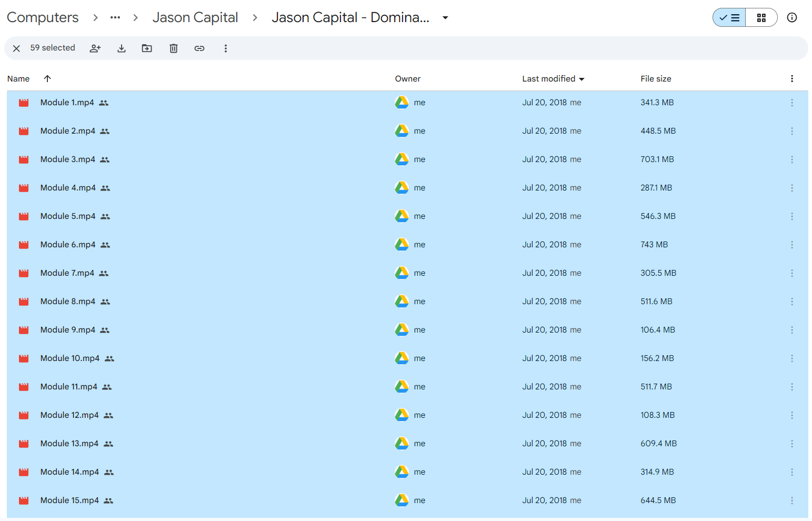
Task: Open more actions for Module 5.mp4
Action: 792,217
